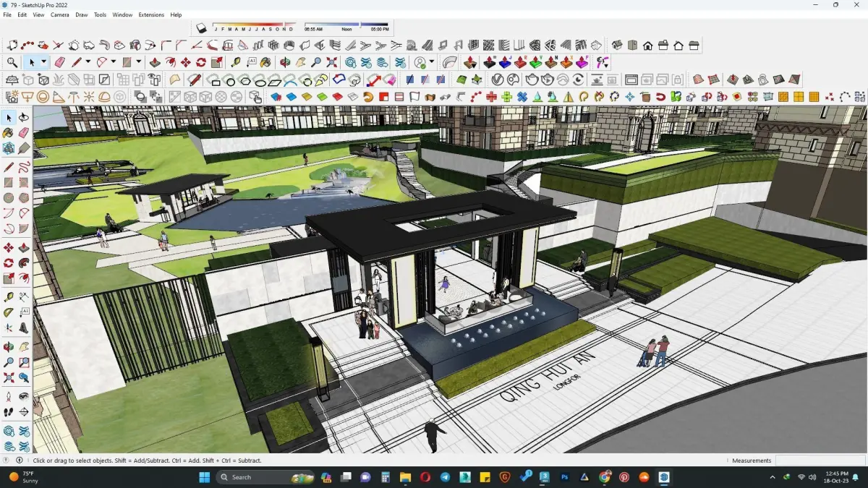Select the Orbit tool in top toolbar
The height and width of the screenshot is (488, 868).
point(285,63)
